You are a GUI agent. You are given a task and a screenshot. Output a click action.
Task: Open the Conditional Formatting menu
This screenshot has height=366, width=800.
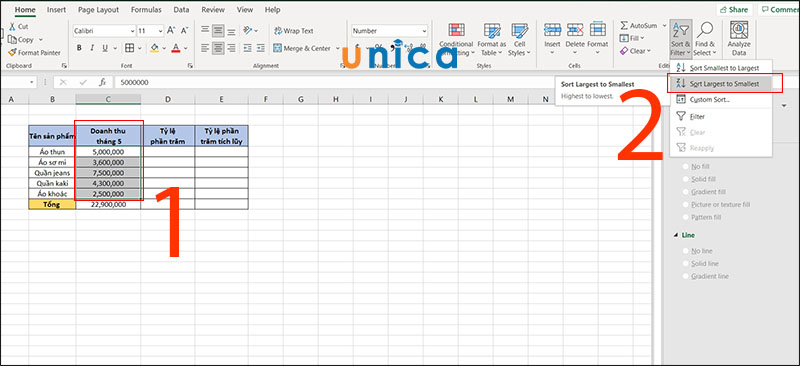pos(456,39)
